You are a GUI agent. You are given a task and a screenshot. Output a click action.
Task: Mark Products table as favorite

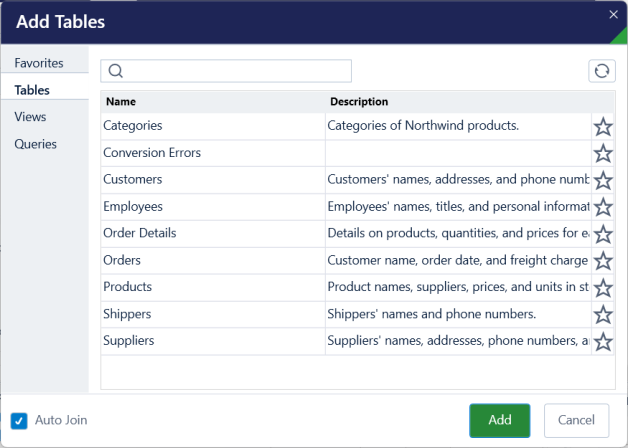603,288
